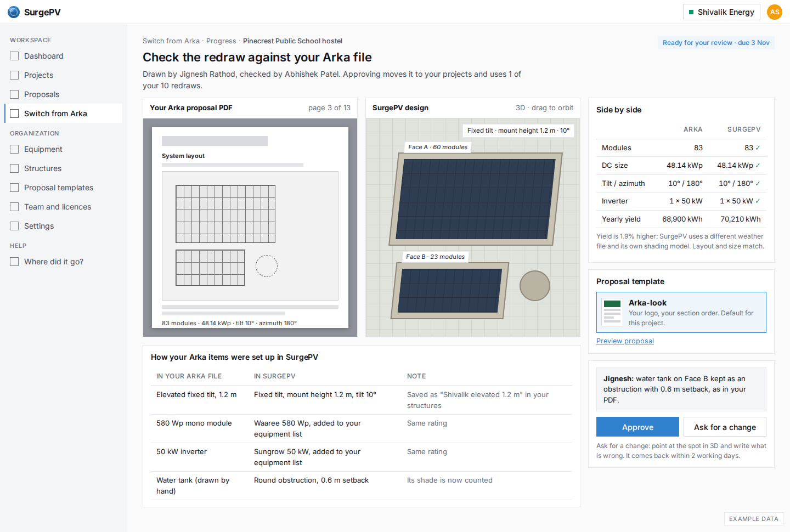The width and height of the screenshot is (790, 532).
Task: Select the Face A 60 modules array
Action: point(476,199)
